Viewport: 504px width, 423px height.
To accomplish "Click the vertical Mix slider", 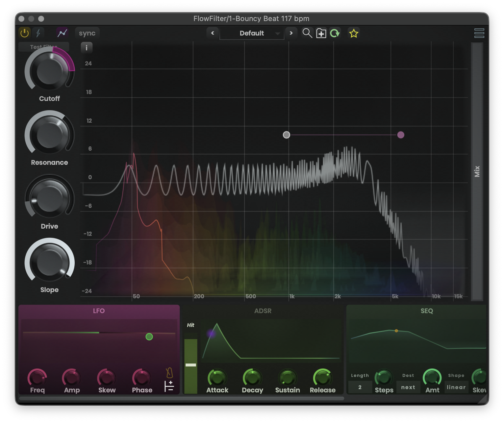I will point(477,171).
